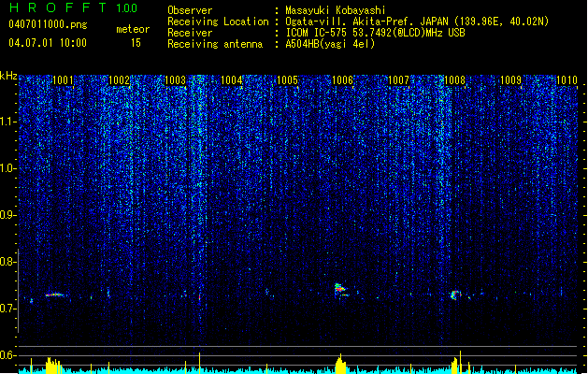Select the ICOM IC-575 receiver description
The image size is (588, 374).
click(375, 33)
